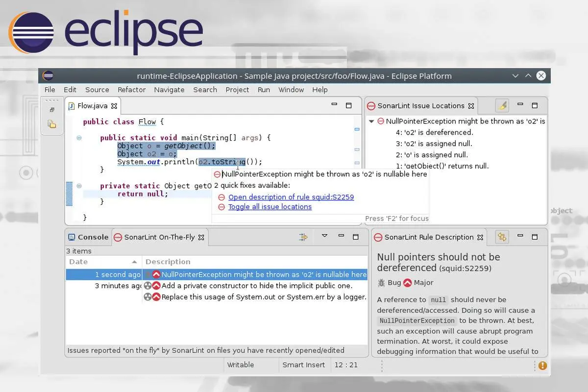Select location '3: 'o2' is assigned null.'
Viewport: 588px width, 392px height.
coord(434,144)
